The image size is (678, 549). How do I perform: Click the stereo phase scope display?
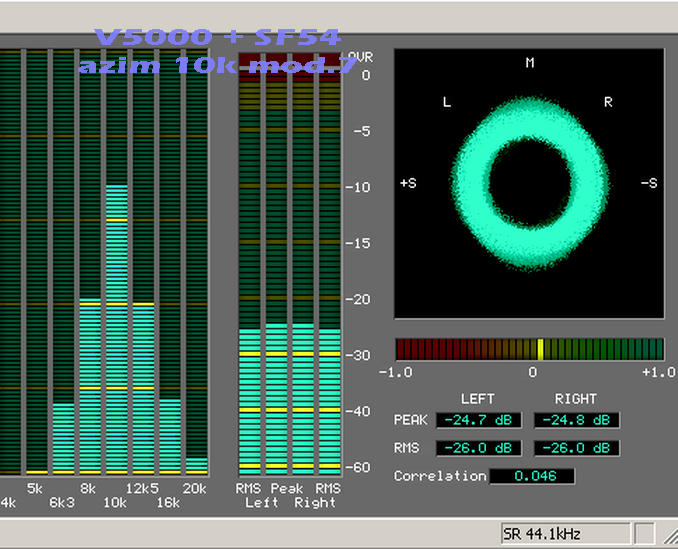click(x=529, y=184)
